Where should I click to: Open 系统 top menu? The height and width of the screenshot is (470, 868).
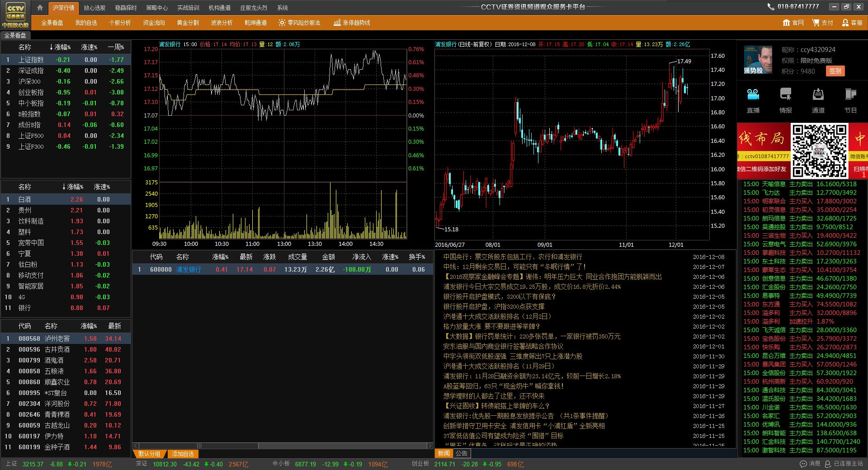pos(282,8)
